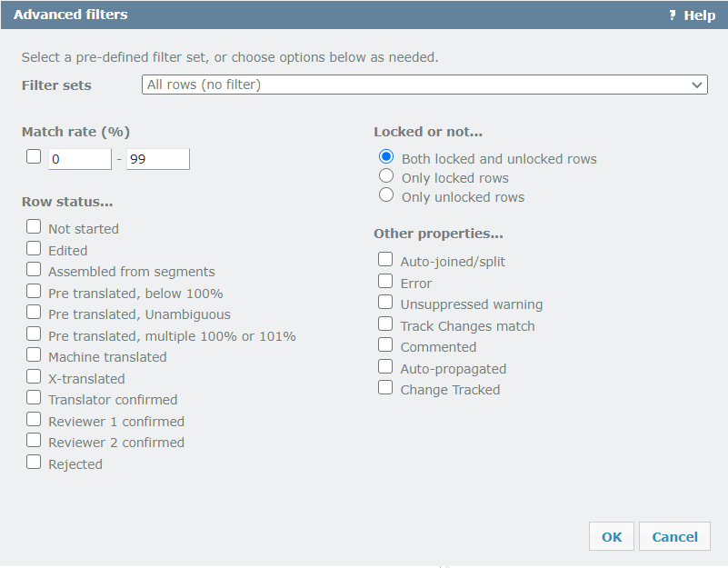Check 'Track Changes match'
Image resolution: width=728 pixels, height=568 pixels.
[385, 323]
